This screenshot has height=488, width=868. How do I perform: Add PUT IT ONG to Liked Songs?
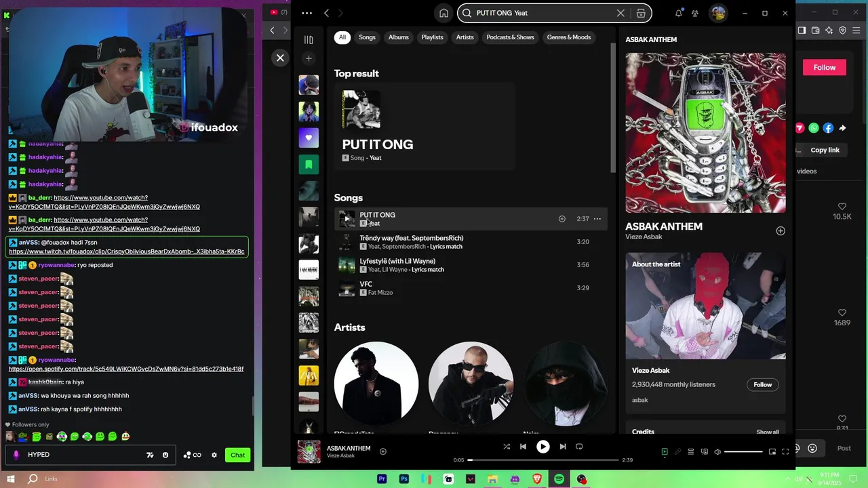(561, 219)
